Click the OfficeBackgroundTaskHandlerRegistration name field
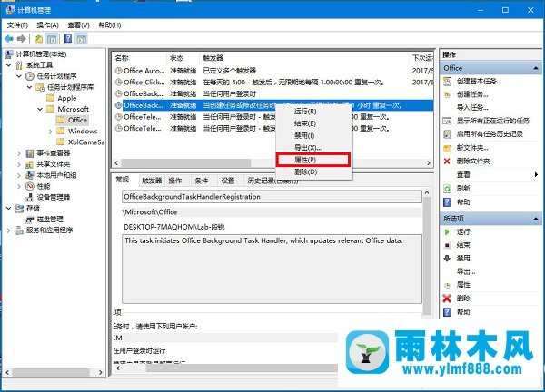545x392 pixels. [272, 197]
